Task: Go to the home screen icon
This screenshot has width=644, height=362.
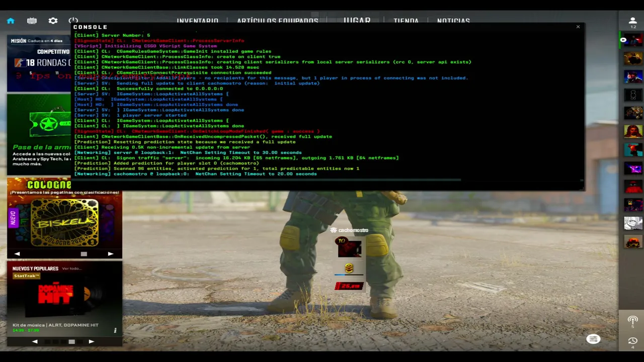Action: (x=11, y=21)
